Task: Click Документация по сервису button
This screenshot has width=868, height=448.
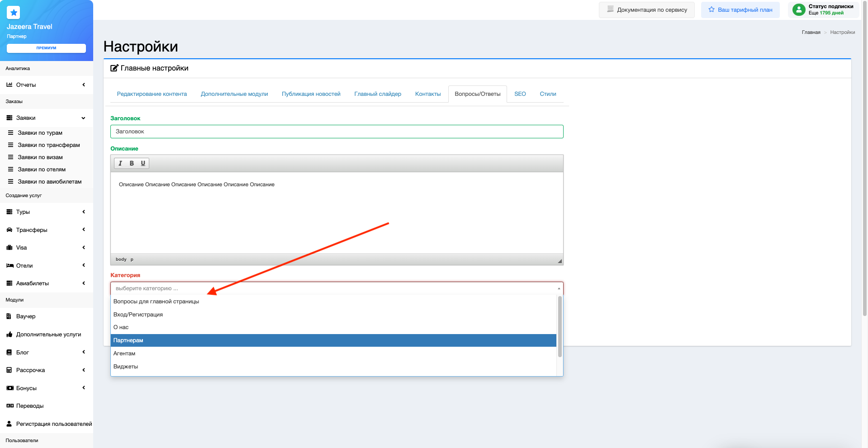Action: click(646, 10)
